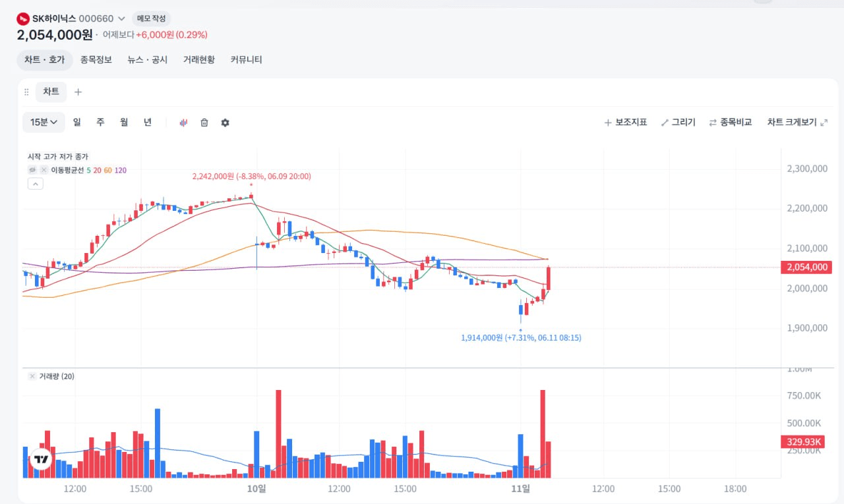Image resolution: width=844 pixels, height=504 pixels.
Task: Click the 500.00K volume axis label
Action: pos(804,423)
